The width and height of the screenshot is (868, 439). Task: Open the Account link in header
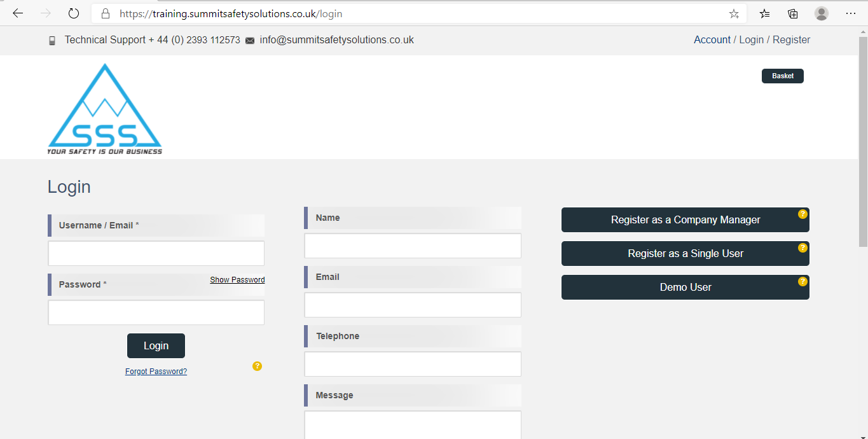(x=712, y=39)
